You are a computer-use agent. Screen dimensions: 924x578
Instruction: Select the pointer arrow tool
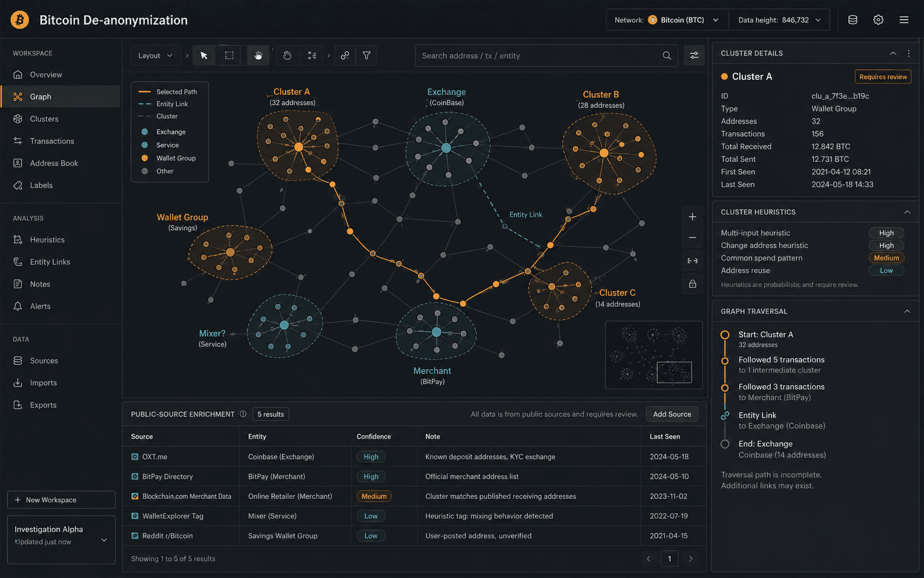(x=204, y=55)
